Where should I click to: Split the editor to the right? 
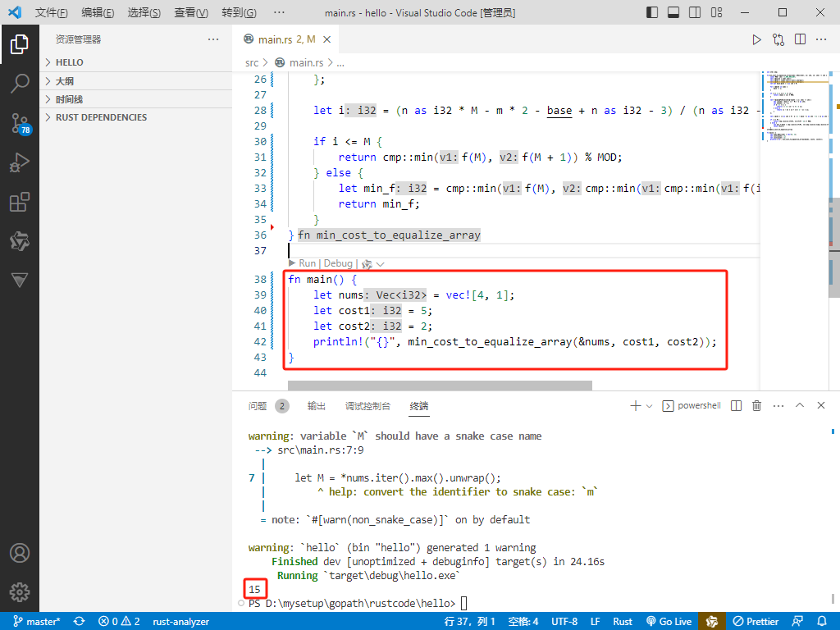pyautogui.click(x=801, y=39)
